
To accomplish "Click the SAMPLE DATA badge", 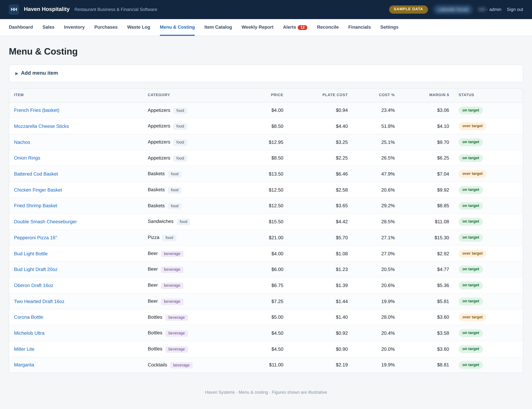I will tap(408, 9).
